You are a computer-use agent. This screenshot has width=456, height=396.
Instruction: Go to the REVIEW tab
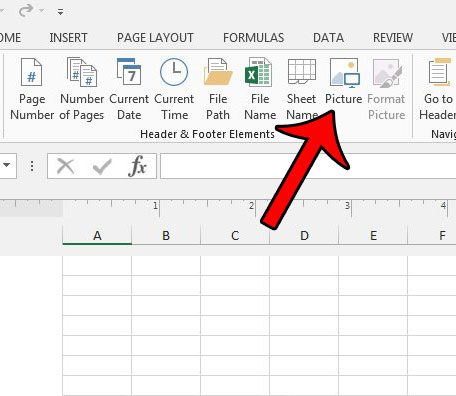393,38
